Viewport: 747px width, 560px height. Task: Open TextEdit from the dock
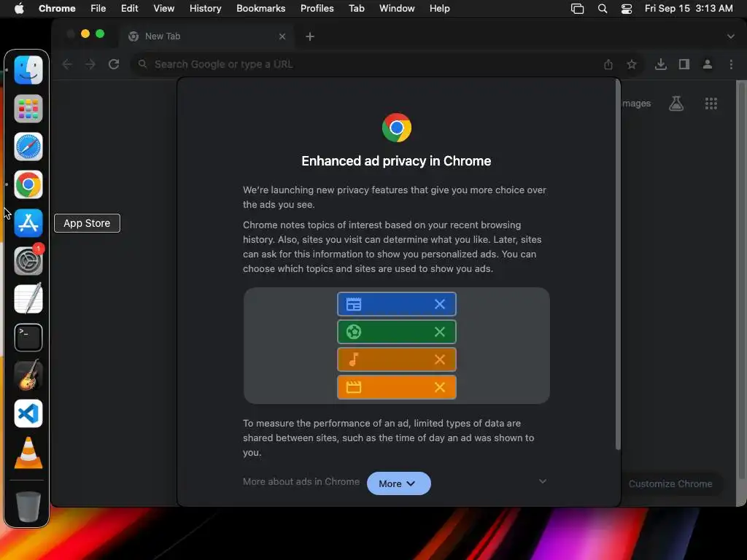coord(28,299)
